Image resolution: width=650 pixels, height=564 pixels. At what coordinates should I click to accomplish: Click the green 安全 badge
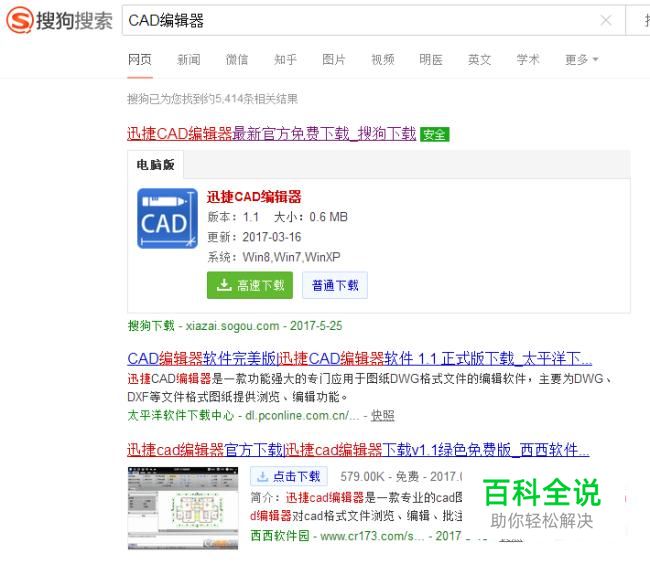tap(434, 135)
